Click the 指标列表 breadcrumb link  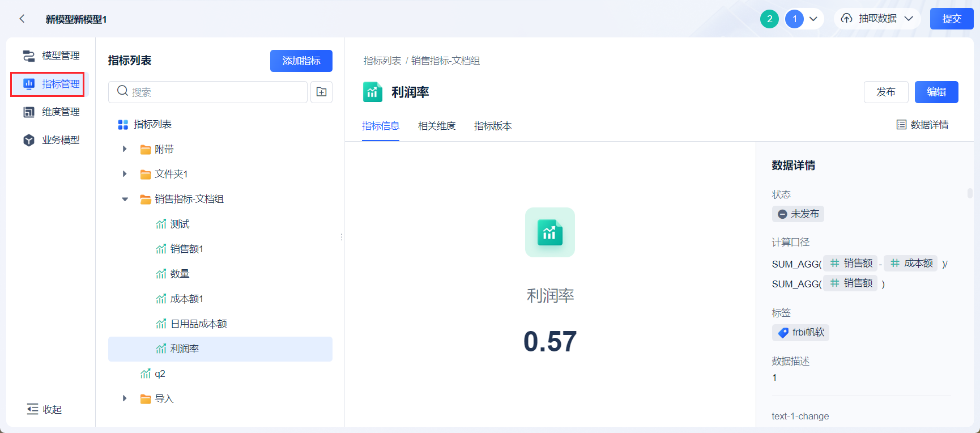382,61
